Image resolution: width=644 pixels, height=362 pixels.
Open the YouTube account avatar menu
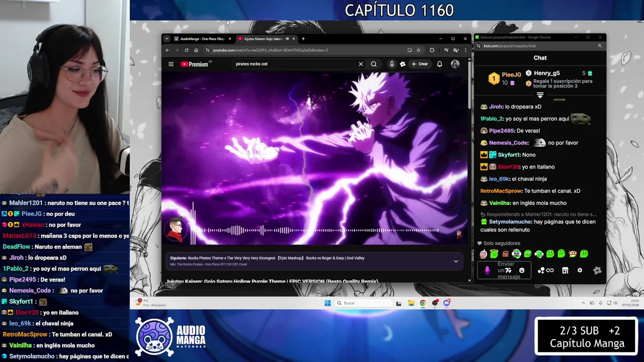[x=455, y=64]
